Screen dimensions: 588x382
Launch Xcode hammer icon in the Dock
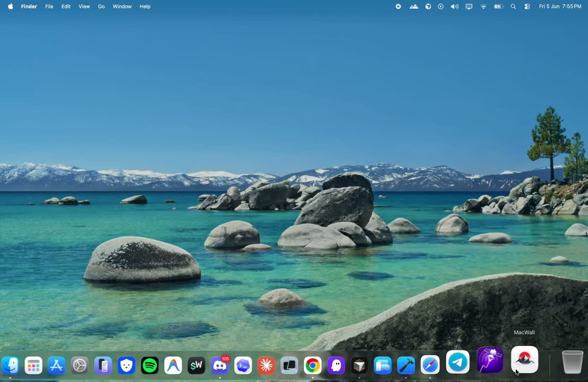click(x=406, y=366)
